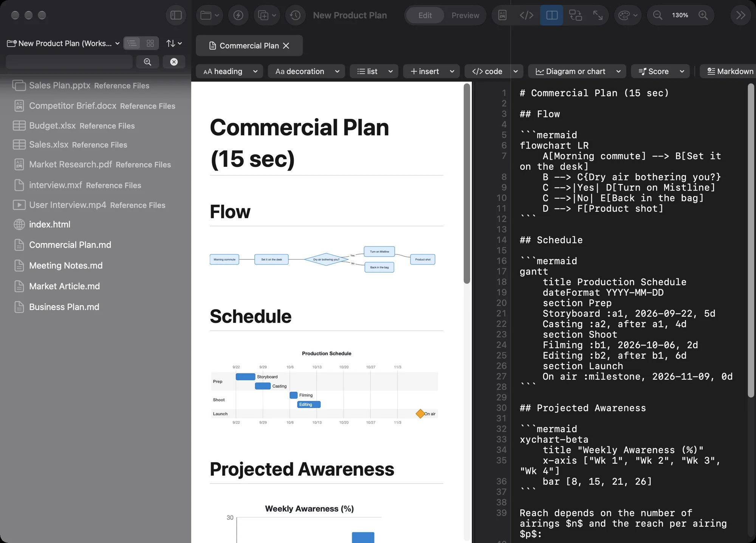Click the zoom out magnifier icon
The width and height of the screenshot is (756, 543).
point(658,15)
